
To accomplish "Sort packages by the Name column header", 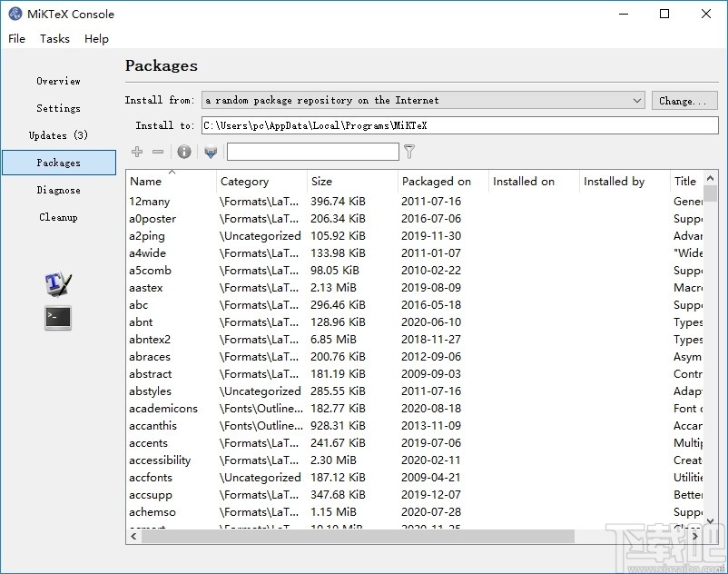I will (171, 182).
